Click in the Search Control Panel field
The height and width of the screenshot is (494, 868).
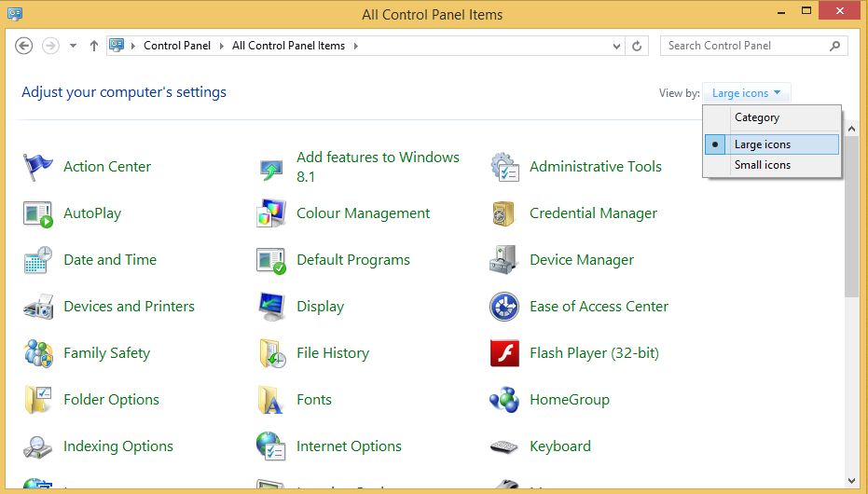tap(744, 46)
